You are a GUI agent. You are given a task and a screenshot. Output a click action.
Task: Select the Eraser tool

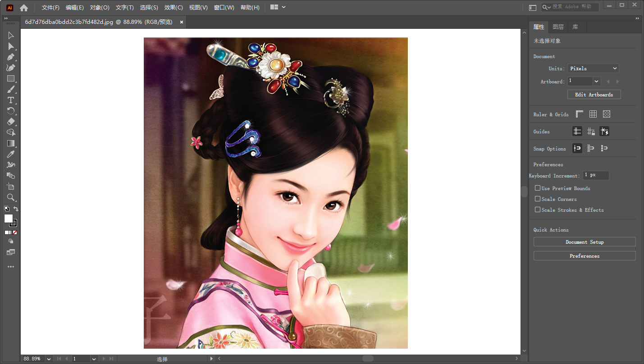11,122
